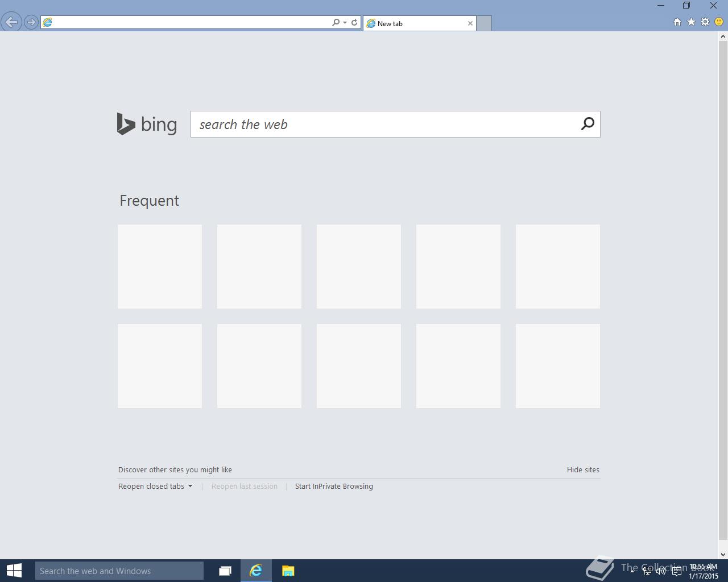Open the taskbar volume speaker icon
The height and width of the screenshot is (582, 728).
(661, 571)
